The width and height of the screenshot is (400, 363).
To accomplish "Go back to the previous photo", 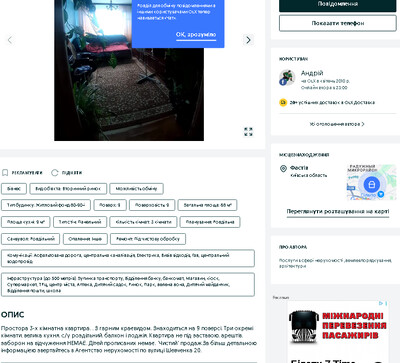I will [x=10, y=40].
